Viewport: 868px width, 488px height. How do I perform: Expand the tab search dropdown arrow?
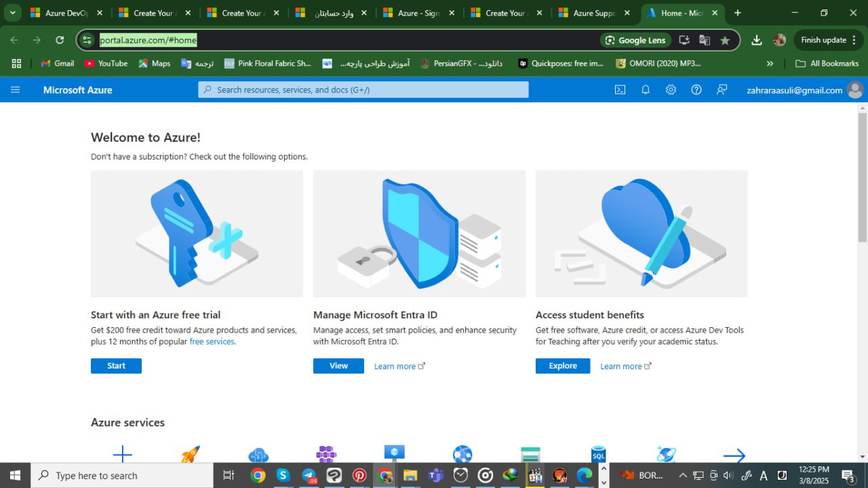[12, 13]
